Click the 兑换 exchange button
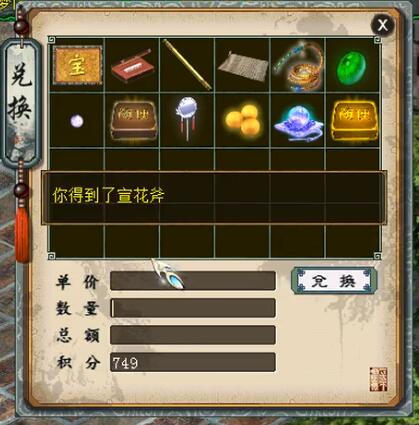 pos(334,281)
